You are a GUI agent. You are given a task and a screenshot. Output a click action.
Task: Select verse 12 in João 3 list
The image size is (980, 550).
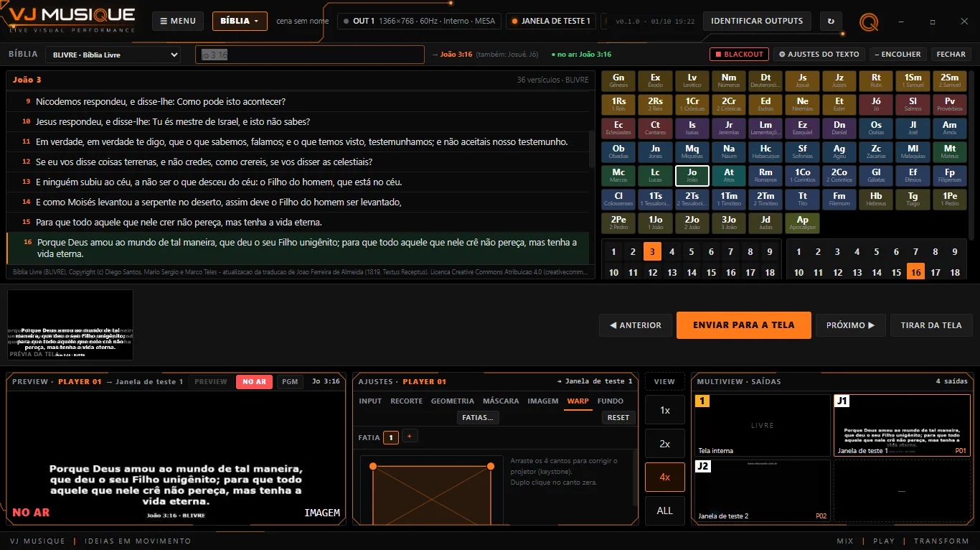[298, 162]
